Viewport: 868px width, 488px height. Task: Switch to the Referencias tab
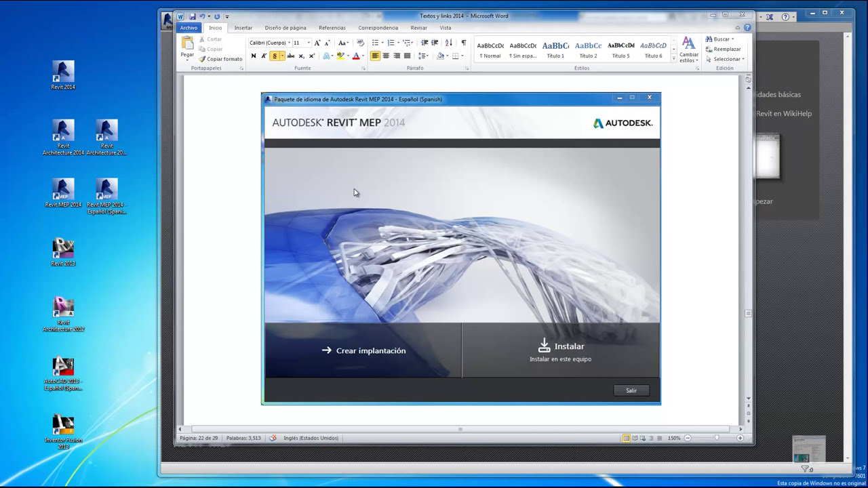pos(332,28)
